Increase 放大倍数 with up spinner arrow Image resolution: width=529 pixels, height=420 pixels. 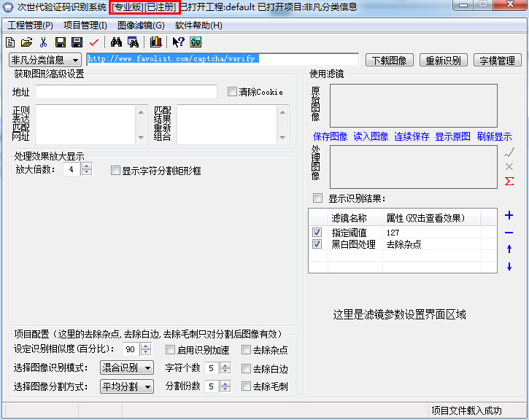tap(87, 166)
